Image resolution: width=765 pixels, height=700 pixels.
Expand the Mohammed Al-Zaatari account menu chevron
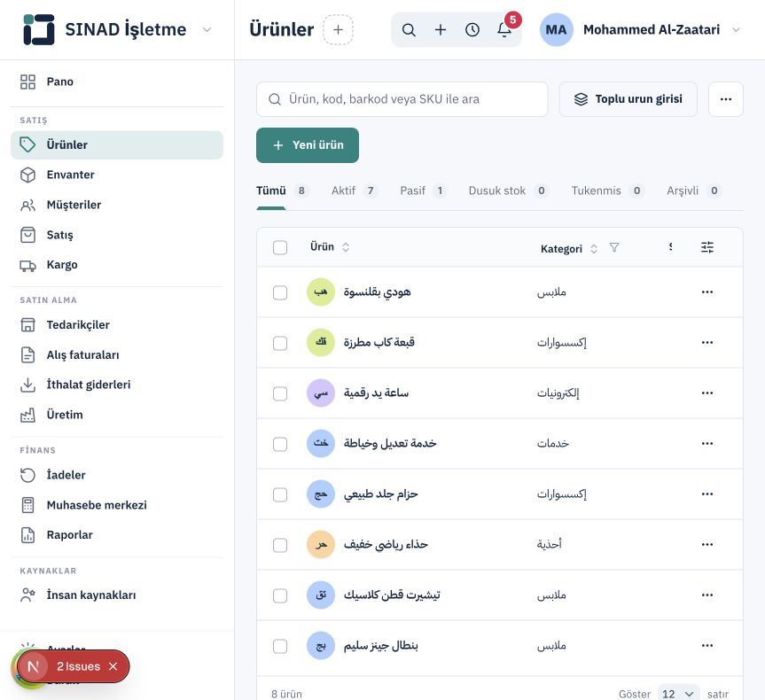pos(737,30)
